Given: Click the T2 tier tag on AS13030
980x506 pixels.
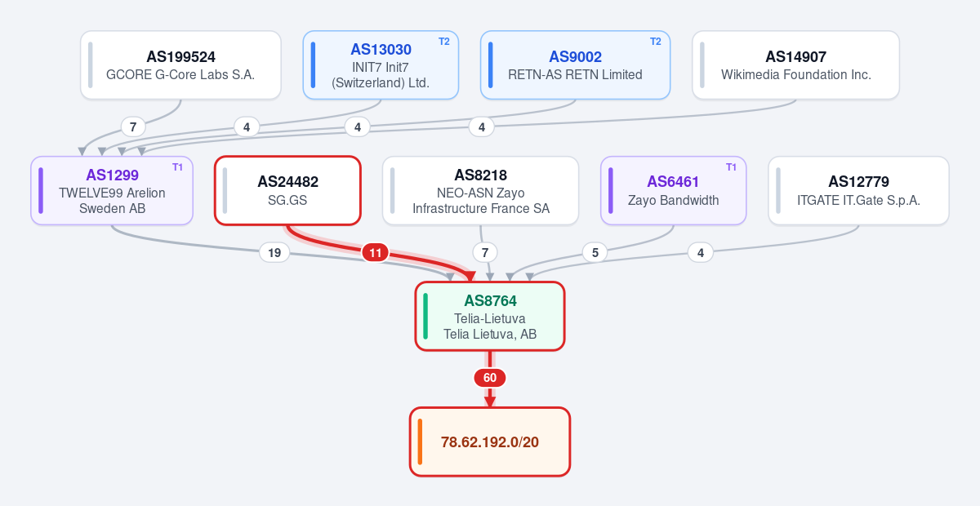Looking at the screenshot, I should point(444,42).
